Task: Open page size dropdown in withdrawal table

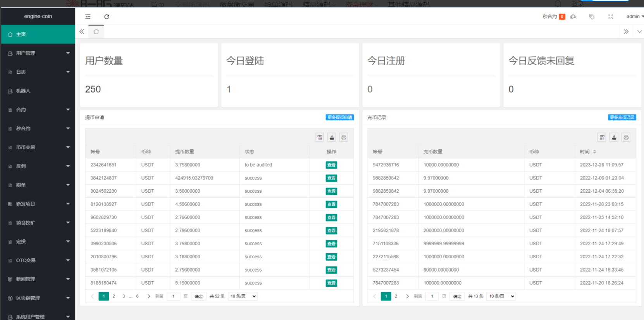Action: (243, 296)
